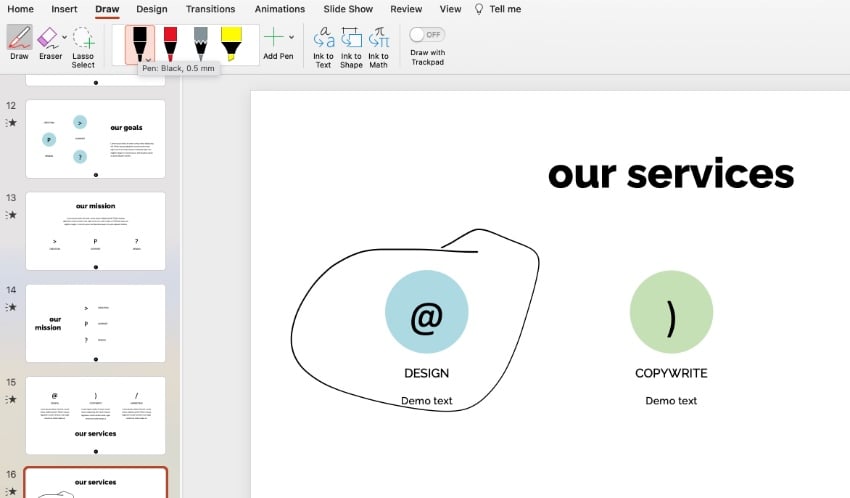Open slide 15 thumbnail in the panel
The image size is (850, 498).
95,415
